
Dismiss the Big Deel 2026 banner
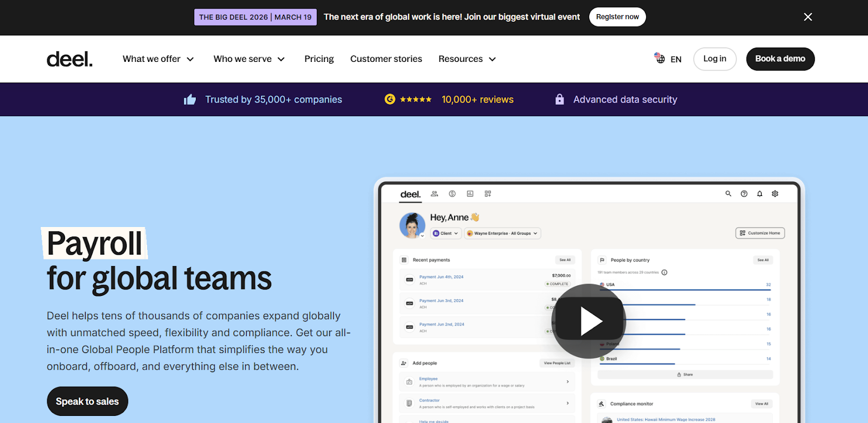[808, 17]
